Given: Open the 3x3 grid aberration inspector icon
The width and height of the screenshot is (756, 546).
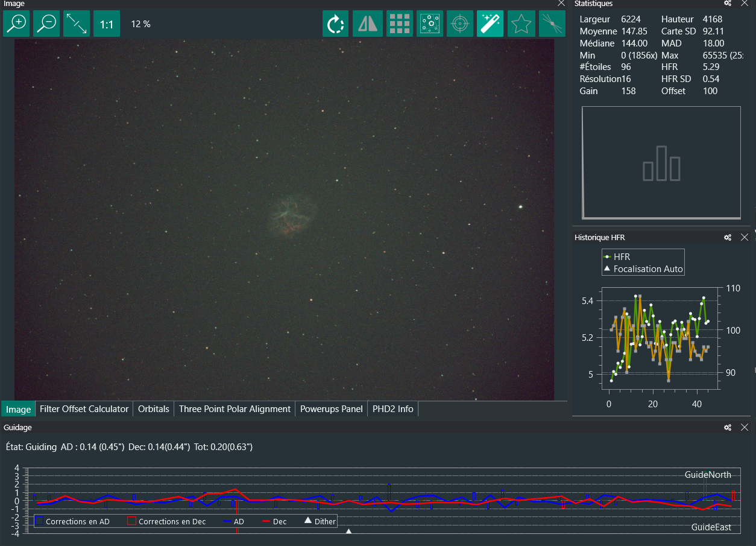Looking at the screenshot, I should (x=399, y=24).
